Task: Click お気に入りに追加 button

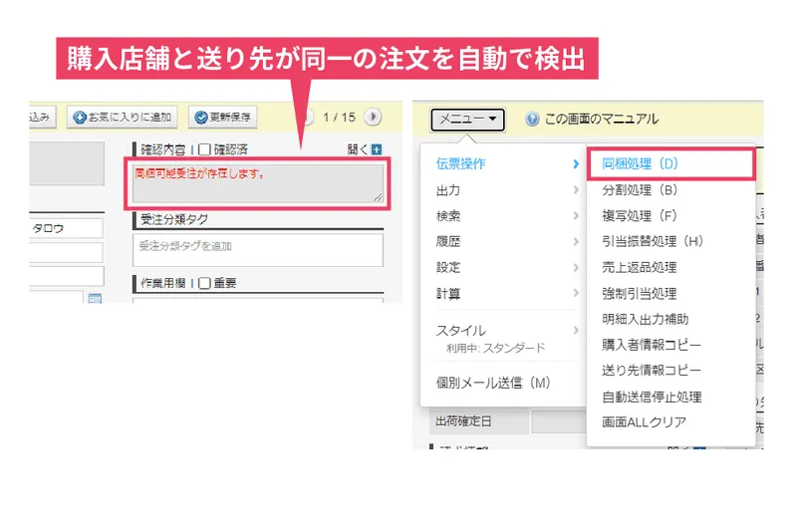Action: click(122, 118)
